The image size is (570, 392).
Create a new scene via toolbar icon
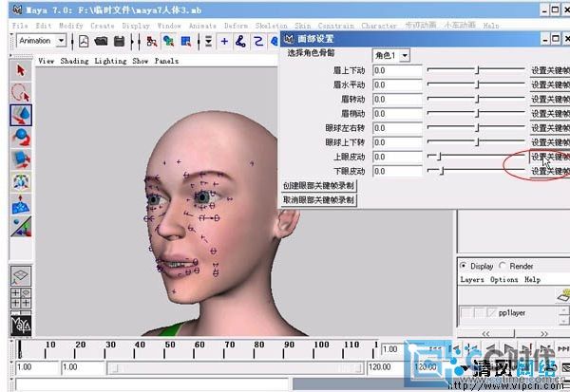point(84,41)
